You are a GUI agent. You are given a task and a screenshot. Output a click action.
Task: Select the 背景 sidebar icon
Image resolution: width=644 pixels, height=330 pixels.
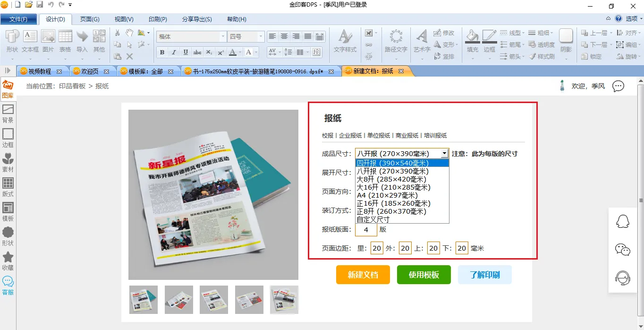(x=8, y=113)
